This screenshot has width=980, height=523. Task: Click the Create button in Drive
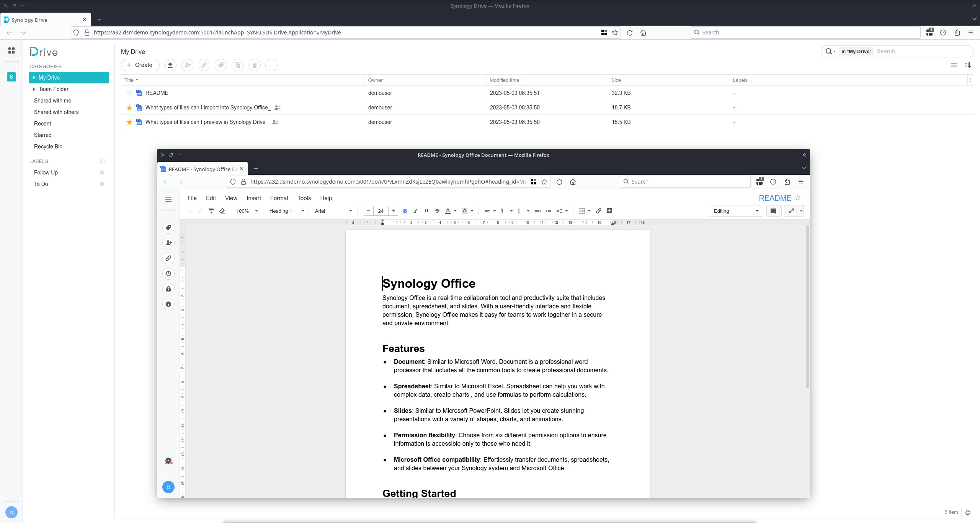click(x=140, y=65)
